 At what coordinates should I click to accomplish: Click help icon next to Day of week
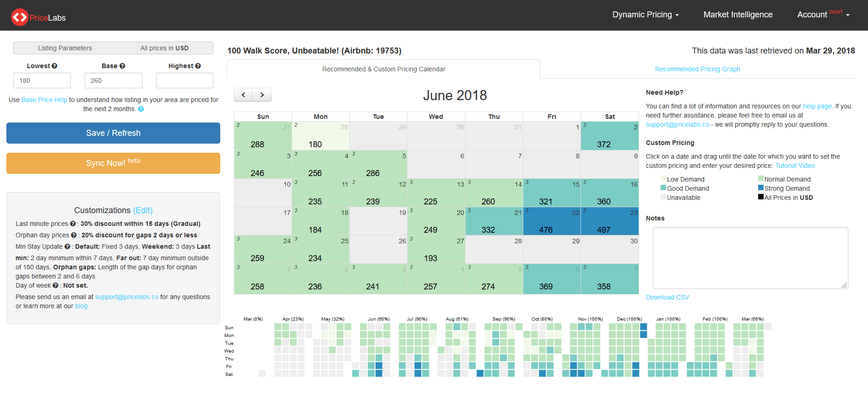coord(55,285)
